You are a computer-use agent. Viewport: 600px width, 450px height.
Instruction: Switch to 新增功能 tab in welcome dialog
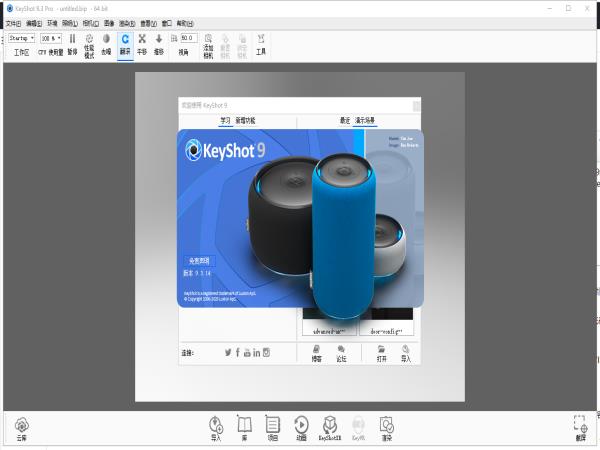point(245,121)
